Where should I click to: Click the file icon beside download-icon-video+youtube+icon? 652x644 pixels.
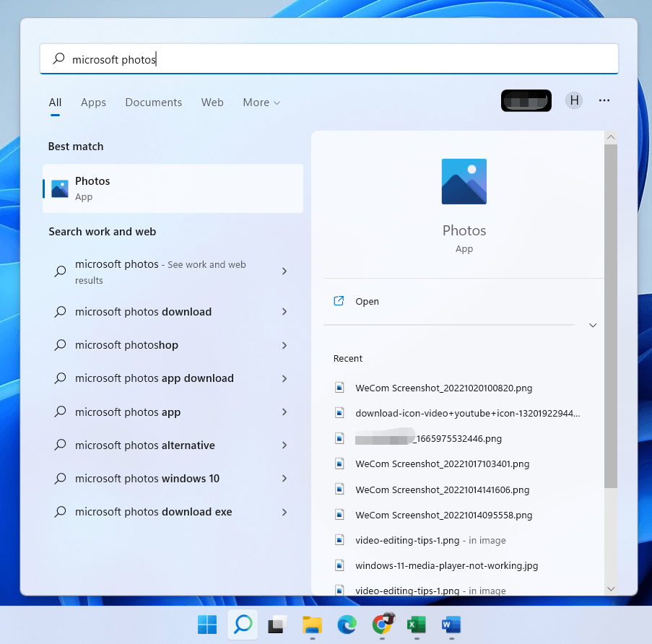tap(340, 413)
